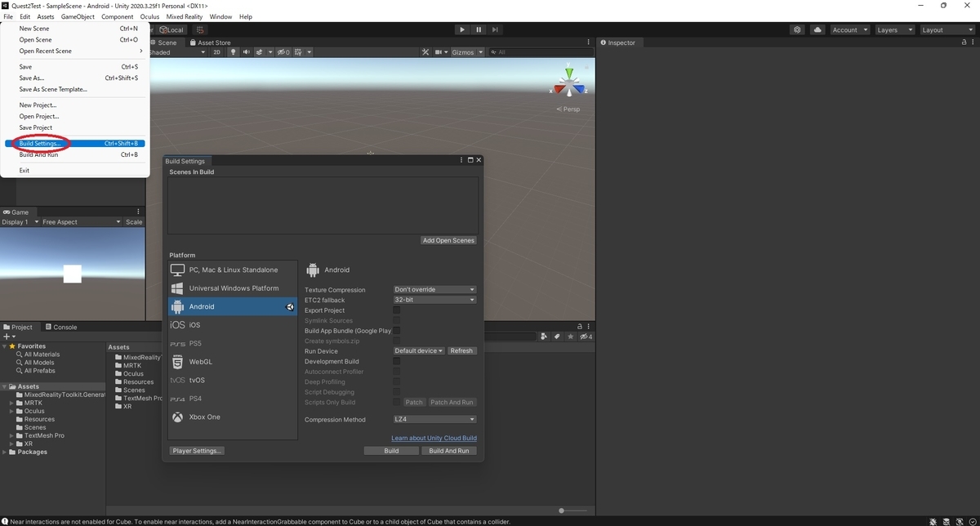The width and height of the screenshot is (980, 526).
Task: Enable Build App Bundle (Google Play) checkbox
Action: click(x=397, y=331)
